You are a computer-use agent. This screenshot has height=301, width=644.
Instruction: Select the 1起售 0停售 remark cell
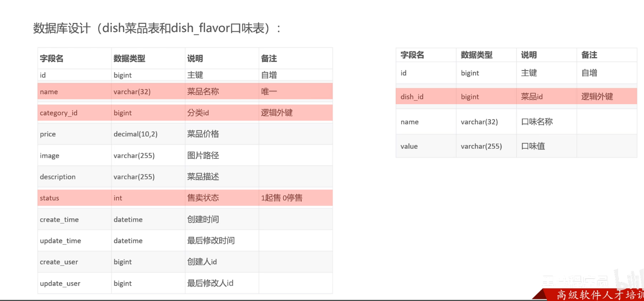pyautogui.click(x=281, y=198)
